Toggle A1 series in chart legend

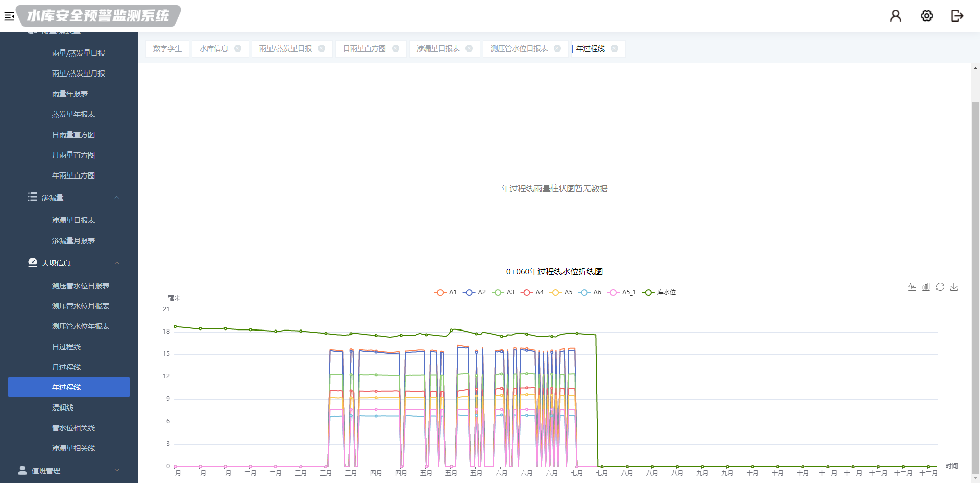pyautogui.click(x=445, y=292)
